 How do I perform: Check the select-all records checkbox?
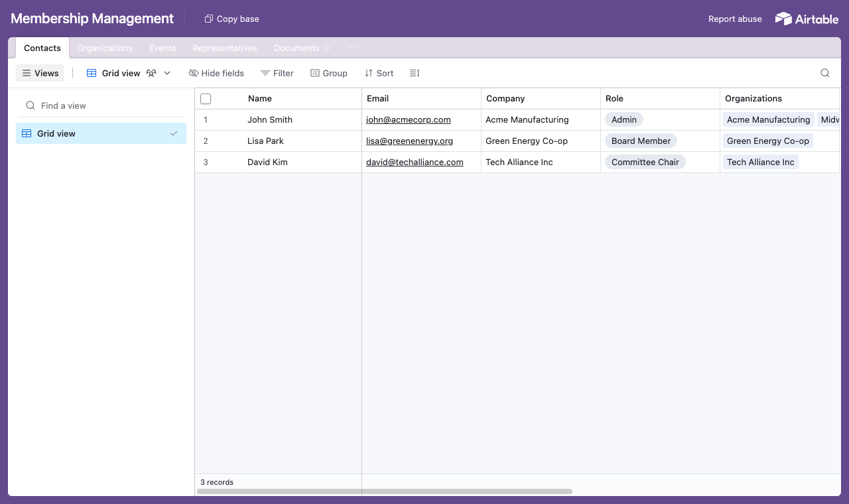pos(206,99)
